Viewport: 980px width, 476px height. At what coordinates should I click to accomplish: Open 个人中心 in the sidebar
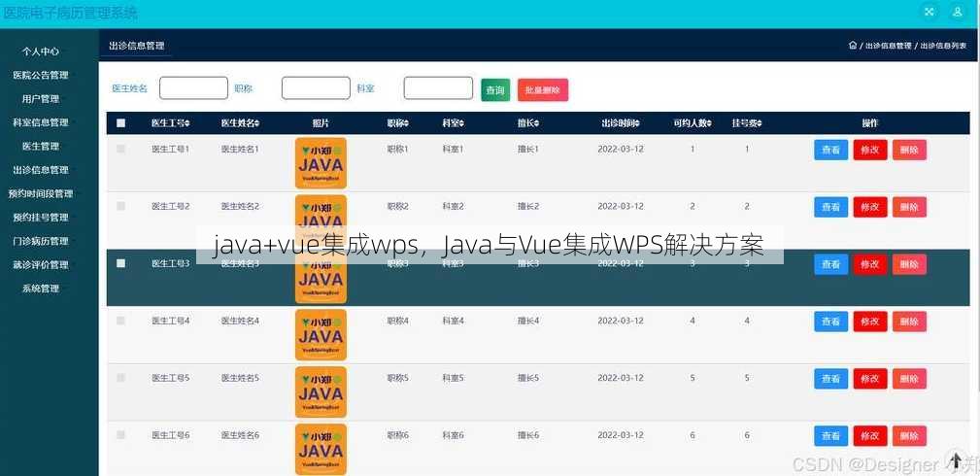click(41, 51)
